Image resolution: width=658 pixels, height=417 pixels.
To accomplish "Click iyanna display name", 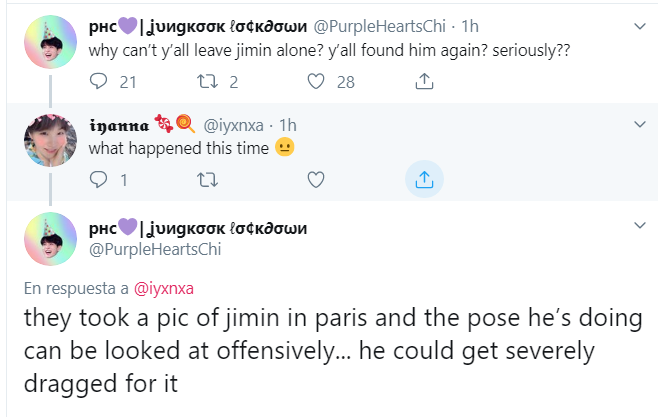I will click(120, 125).
